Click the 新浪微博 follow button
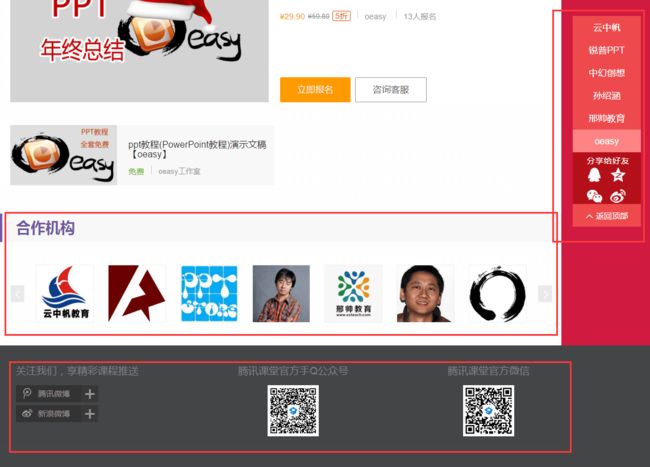Screen dimensions: 650x467 [57, 414]
